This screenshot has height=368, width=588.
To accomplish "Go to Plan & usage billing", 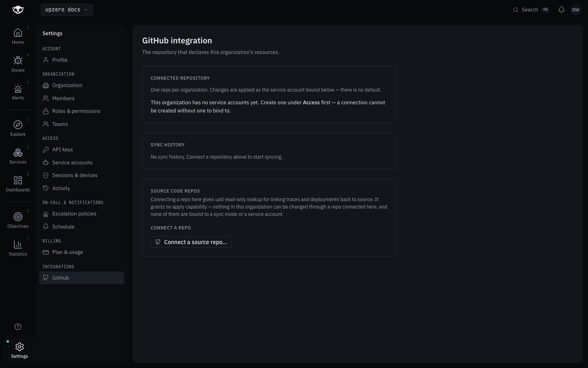I will (x=82, y=252).
